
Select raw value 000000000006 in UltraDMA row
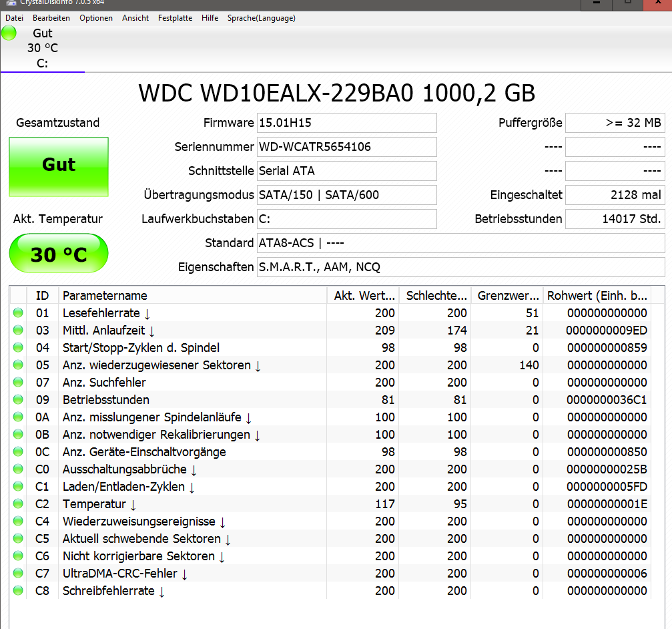[607, 574]
